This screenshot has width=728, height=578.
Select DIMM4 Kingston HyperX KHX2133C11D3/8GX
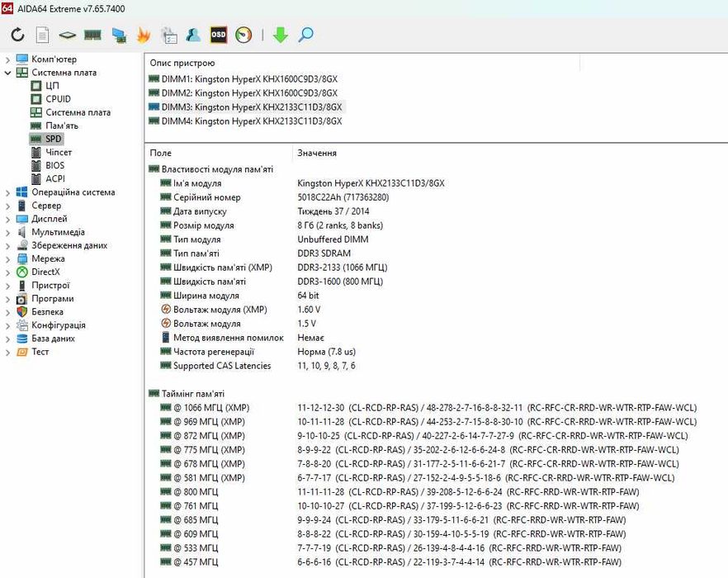pyautogui.click(x=252, y=121)
